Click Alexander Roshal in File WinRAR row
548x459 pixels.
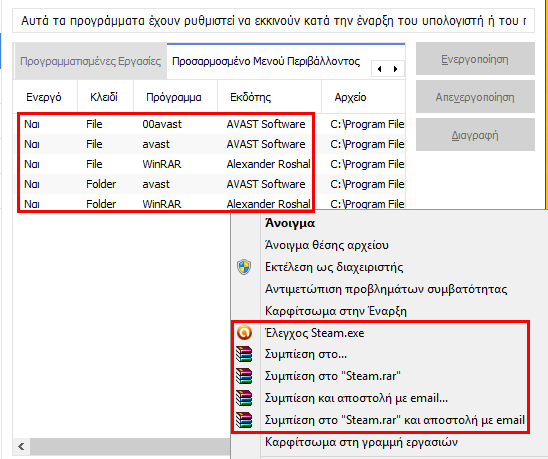tap(268, 164)
